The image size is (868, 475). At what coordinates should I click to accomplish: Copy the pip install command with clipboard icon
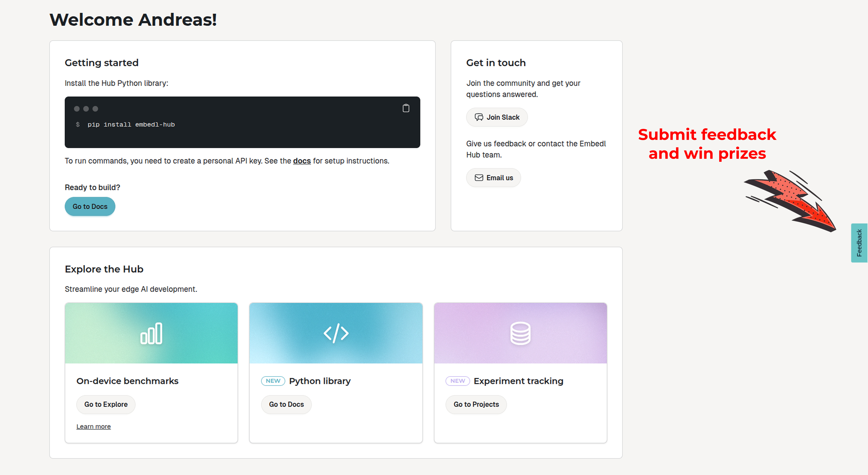click(406, 108)
